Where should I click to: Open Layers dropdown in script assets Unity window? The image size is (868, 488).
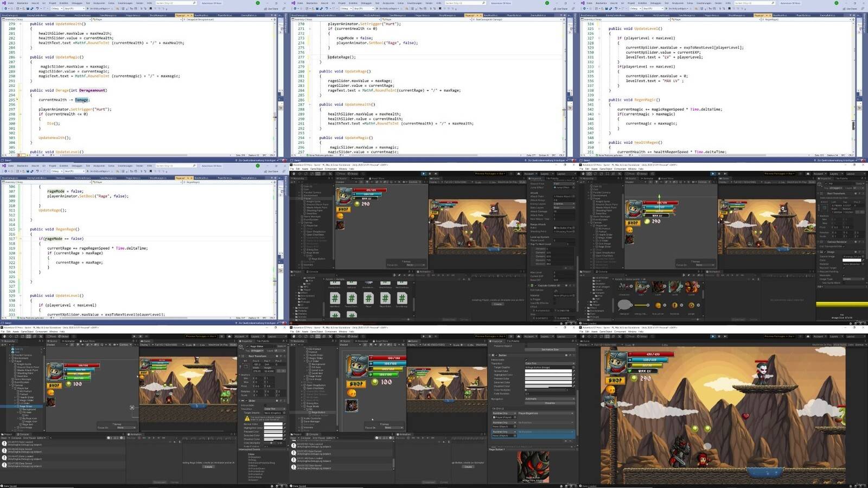tap(547, 174)
